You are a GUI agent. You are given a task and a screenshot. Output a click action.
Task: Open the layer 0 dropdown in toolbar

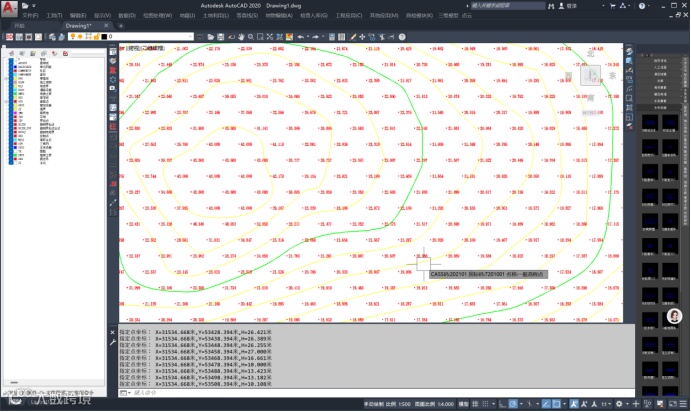[190, 37]
